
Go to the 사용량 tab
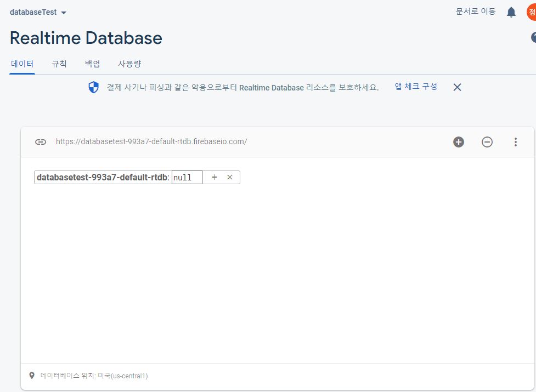(129, 64)
